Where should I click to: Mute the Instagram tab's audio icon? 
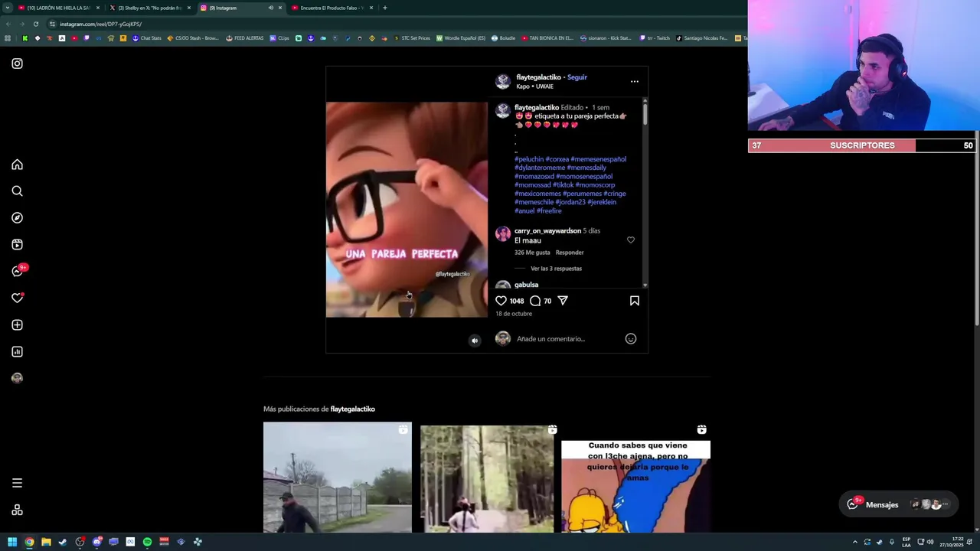270,8
